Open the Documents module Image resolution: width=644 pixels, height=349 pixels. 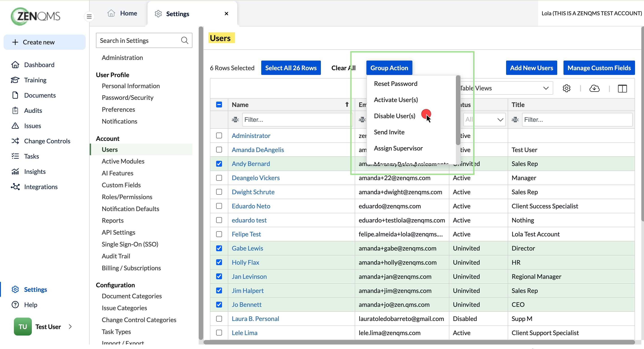(40, 95)
